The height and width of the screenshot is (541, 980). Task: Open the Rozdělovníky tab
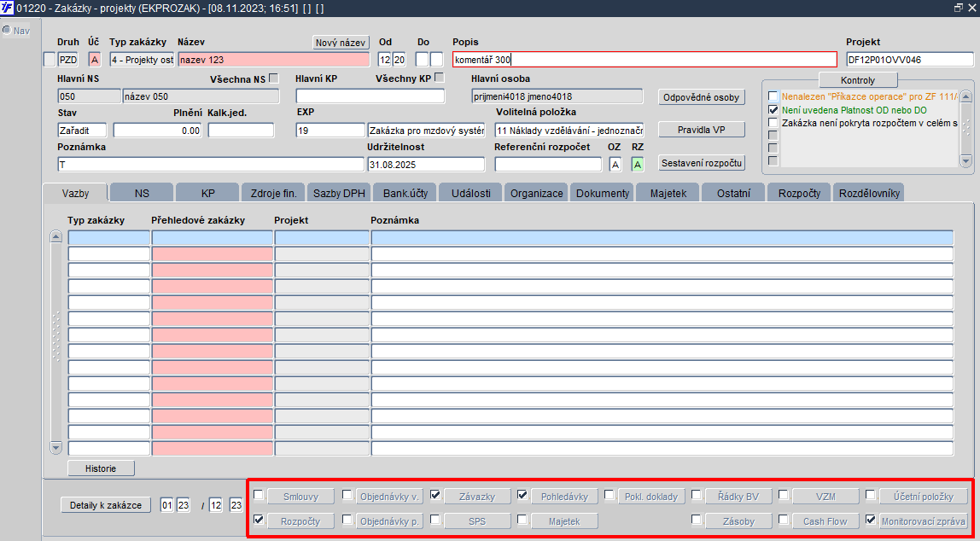869,193
